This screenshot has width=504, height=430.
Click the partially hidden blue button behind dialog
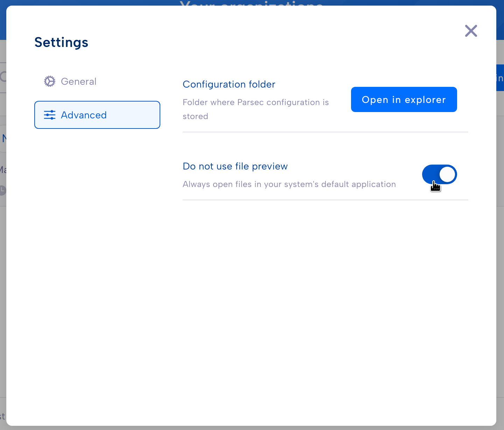pos(500,78)
